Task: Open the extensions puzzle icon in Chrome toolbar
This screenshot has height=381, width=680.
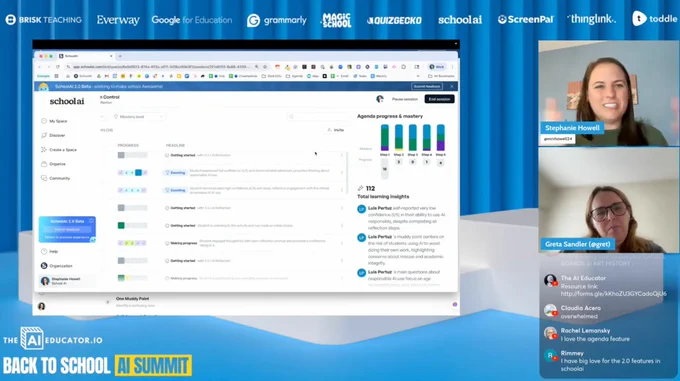Action: pos(403,67)
